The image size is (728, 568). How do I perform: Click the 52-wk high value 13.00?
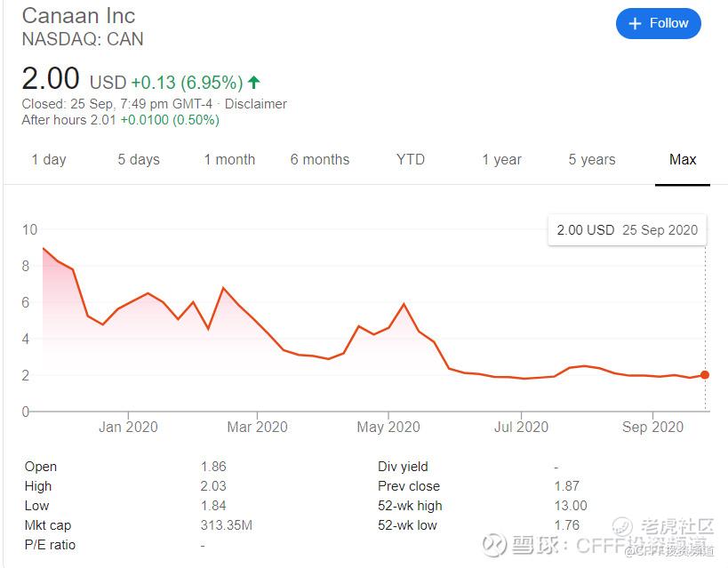click(569, 506)
